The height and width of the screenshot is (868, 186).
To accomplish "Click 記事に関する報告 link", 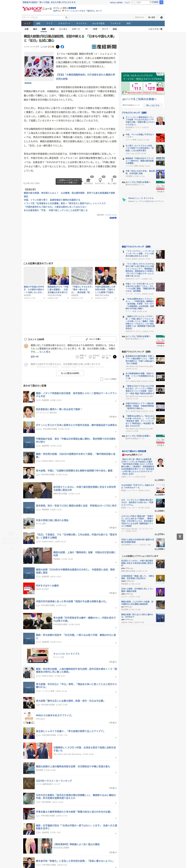I will pyautogui.click(x=32, y=183).
